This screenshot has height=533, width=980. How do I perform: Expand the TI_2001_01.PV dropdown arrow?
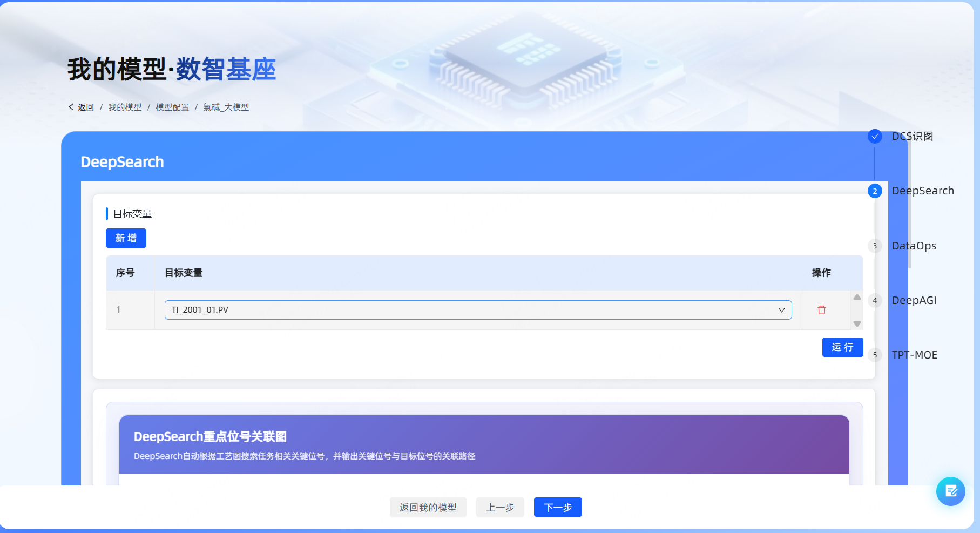tap(781, 310)
